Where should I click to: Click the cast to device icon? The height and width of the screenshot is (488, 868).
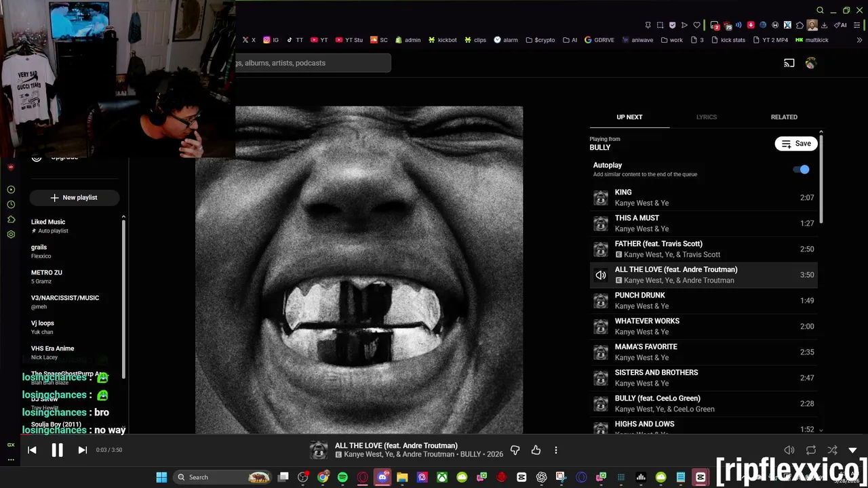point(789,63)
